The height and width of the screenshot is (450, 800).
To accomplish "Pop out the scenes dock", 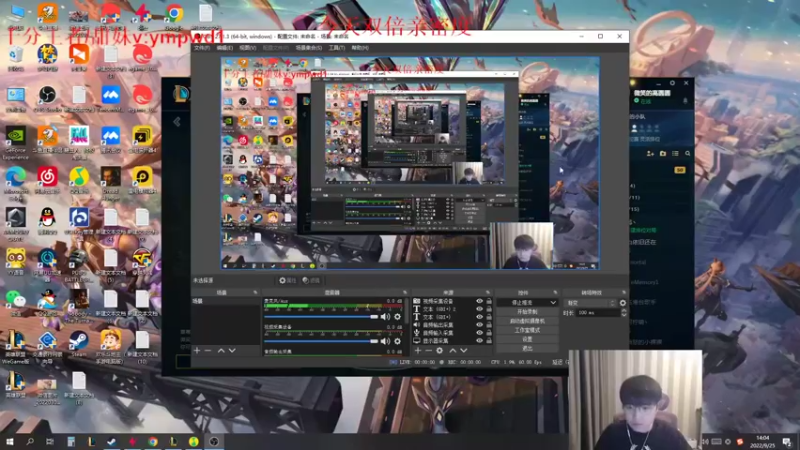I will pyautogui.click(x=255, y=292).
